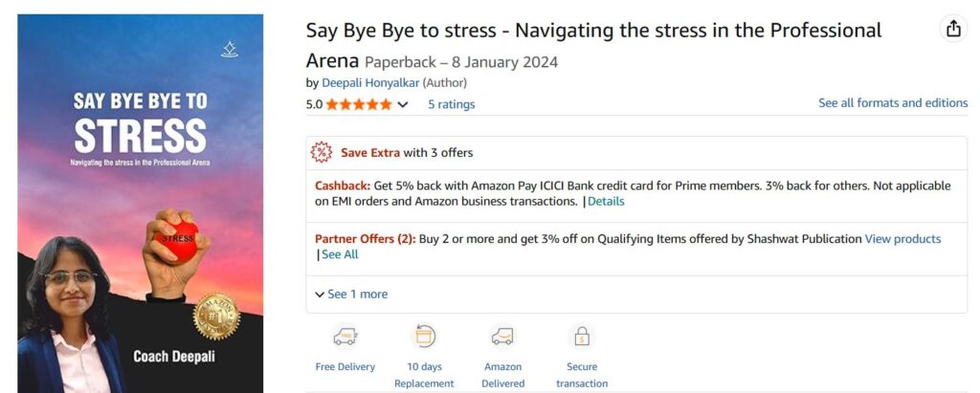Open the 5 ratings link
This screenshot has width=980, height=393.
click(451, 104)
